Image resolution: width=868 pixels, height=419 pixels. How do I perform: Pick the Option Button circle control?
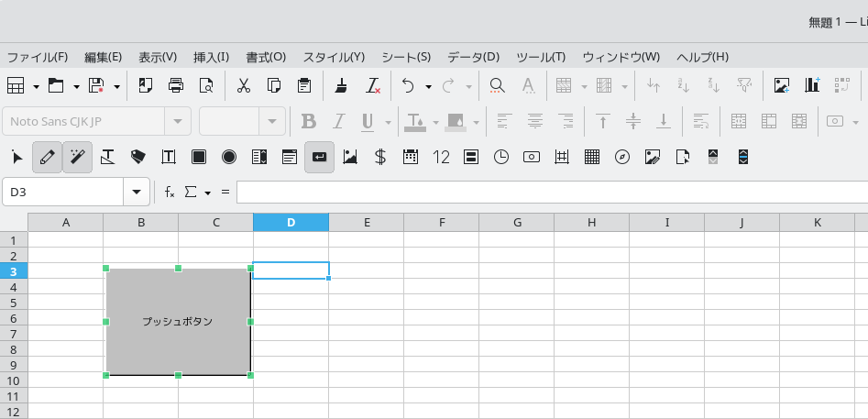pos(228,157)
